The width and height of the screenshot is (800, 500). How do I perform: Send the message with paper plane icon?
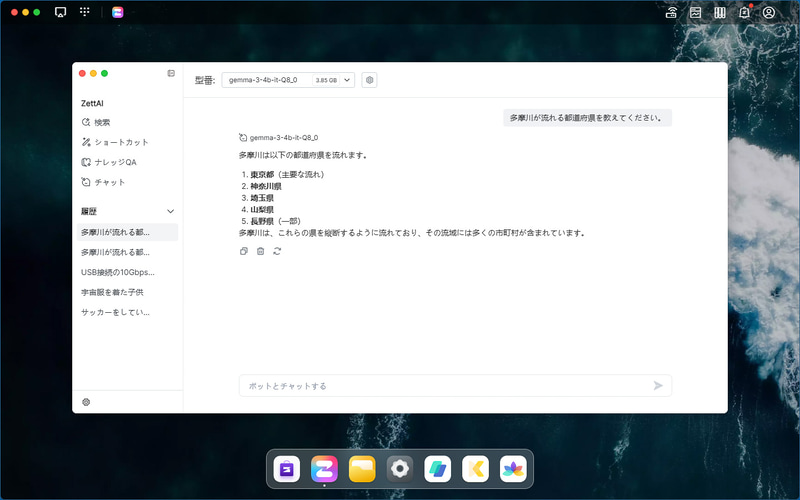tap(658, 386)
